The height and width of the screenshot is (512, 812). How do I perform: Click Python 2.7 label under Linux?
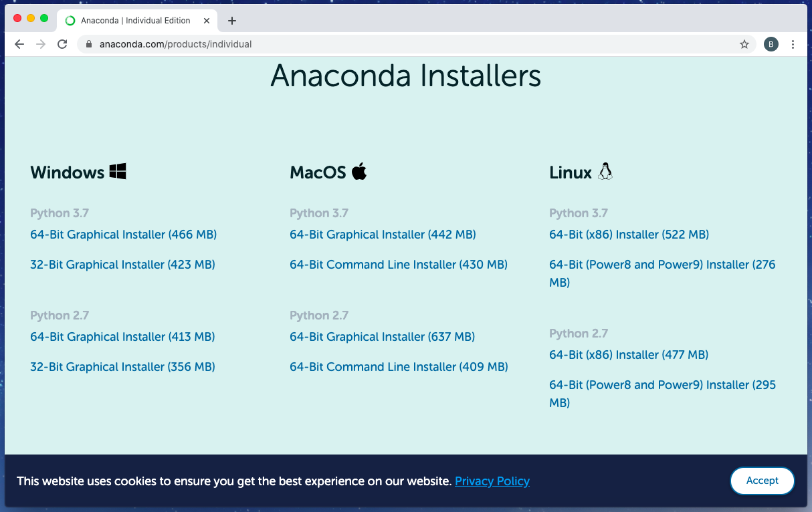tap(579, 334)
